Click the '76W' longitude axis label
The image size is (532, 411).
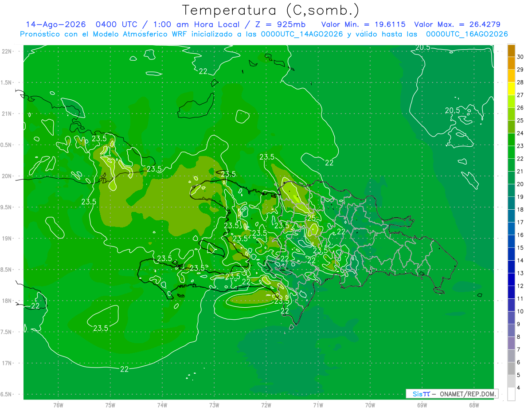[59, 405]
